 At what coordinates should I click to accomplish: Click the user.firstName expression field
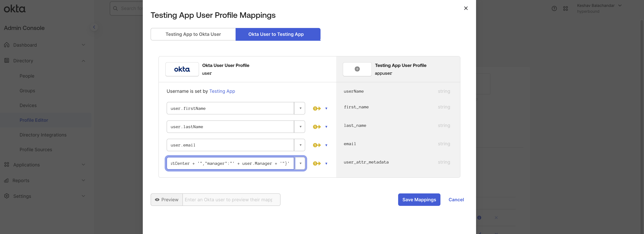(230, 108)
